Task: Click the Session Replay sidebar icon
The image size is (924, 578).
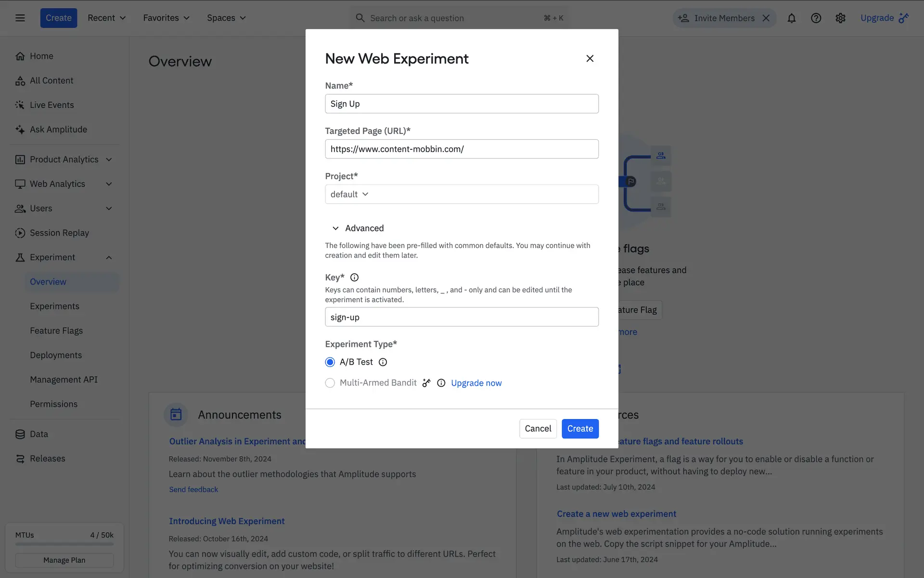Action: point(20,233)
